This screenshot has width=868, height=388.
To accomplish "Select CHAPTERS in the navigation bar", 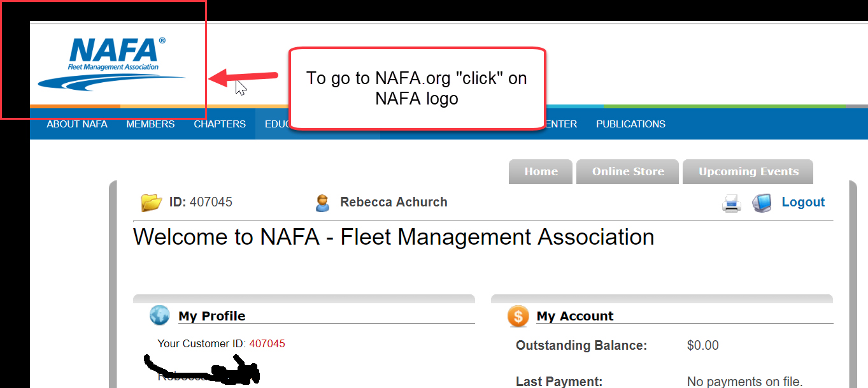I will click(220, 124).
